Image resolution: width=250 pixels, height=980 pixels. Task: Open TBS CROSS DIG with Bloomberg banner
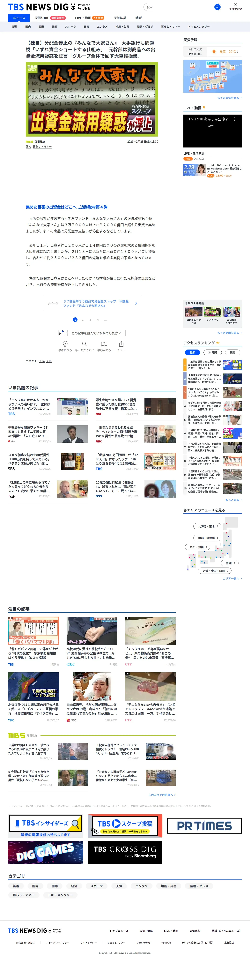click(x=125, y=853)
